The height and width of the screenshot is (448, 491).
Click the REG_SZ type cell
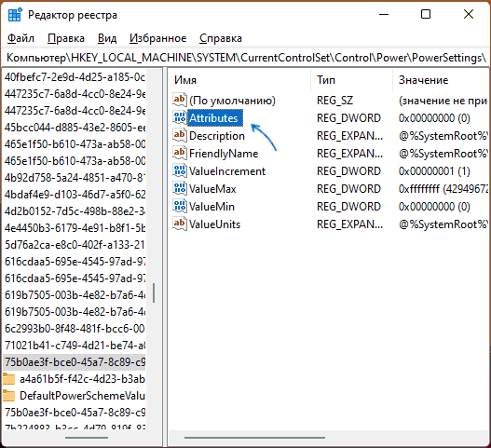click(x=334, y=101)
